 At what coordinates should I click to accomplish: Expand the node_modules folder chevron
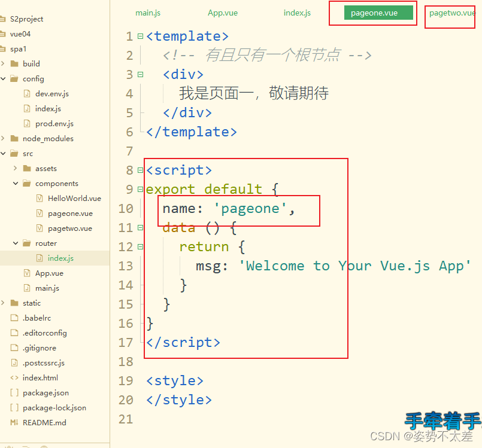[x=3, y=139]
